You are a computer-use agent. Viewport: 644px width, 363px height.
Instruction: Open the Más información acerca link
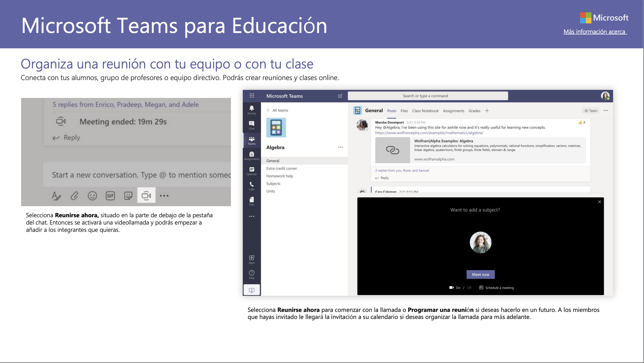[x=595, y=32]
